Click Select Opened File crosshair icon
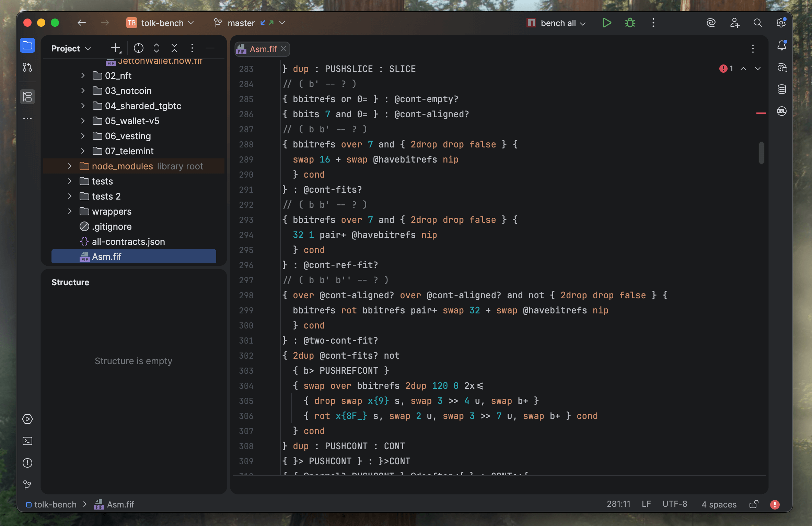Screen dimensions: 812x526 (x=139, y=48)
